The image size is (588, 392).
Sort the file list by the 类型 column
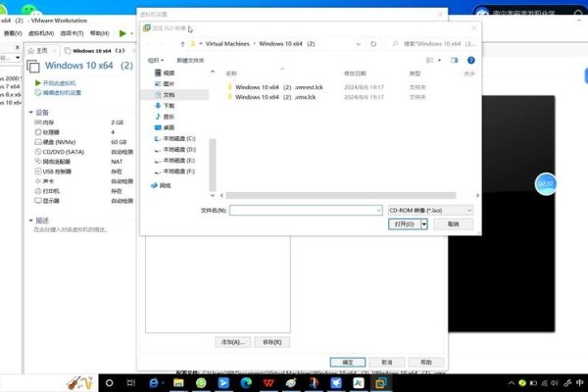[415, 73]
